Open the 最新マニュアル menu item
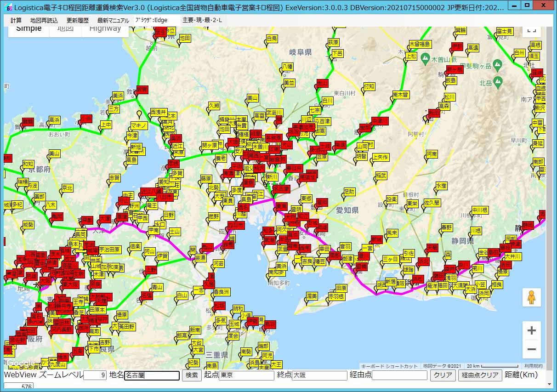The image size is (557, 392). tap(113, 21)
